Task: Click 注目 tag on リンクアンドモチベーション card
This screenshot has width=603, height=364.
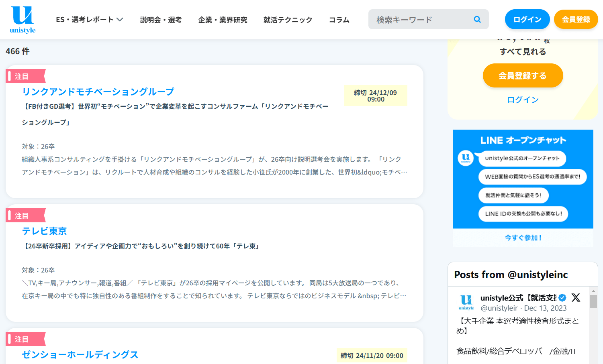Action: click(25, 76)
